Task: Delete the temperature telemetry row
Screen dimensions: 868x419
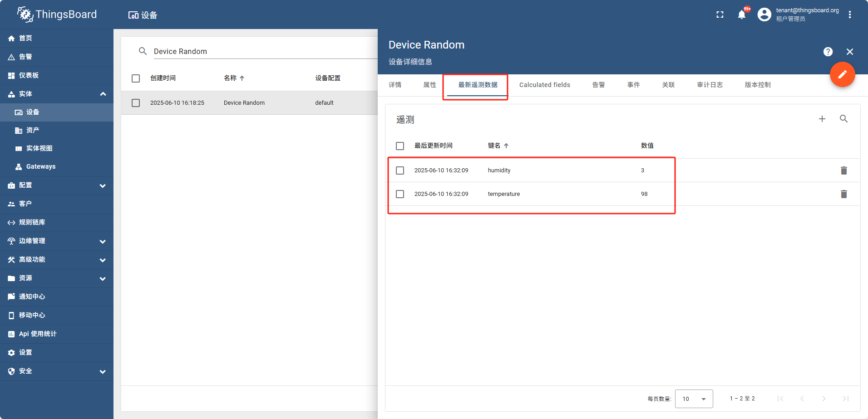Action: coord(843,194)
